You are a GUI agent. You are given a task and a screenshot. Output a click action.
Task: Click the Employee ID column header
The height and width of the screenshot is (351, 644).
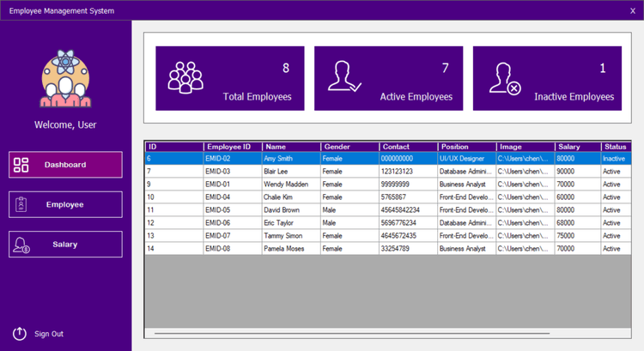(x=232, y=147)
